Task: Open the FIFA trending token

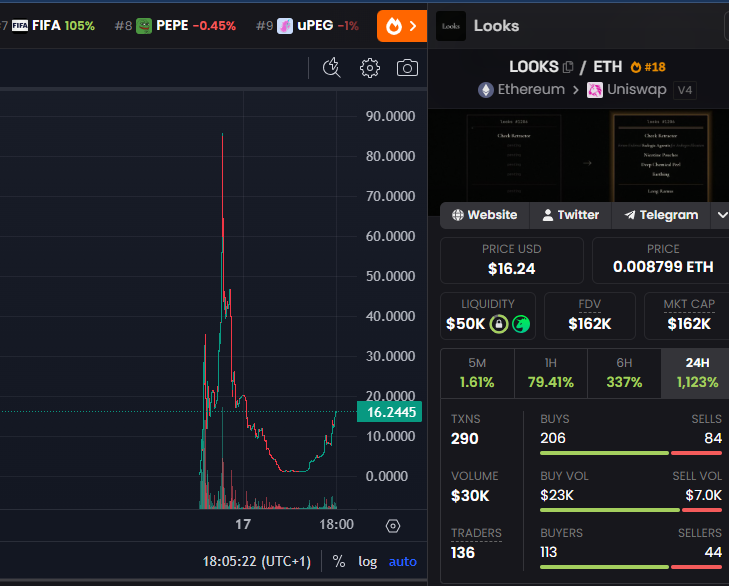Action: (x=48, y=26)
